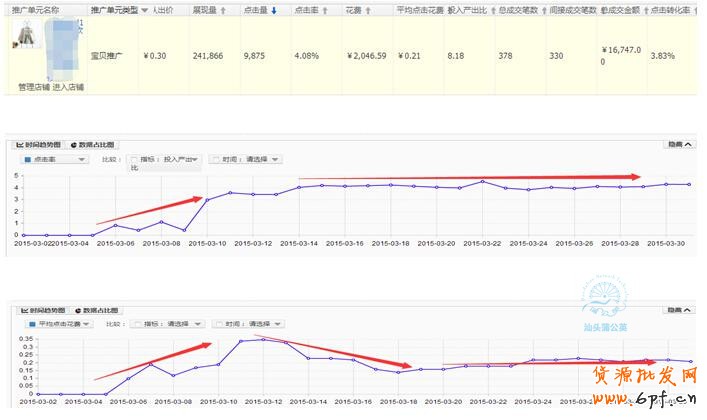The width and height of the screenshot is (707, 420).
Task: Sort by 展现量 column arrow
Action: tap(222, 9)
